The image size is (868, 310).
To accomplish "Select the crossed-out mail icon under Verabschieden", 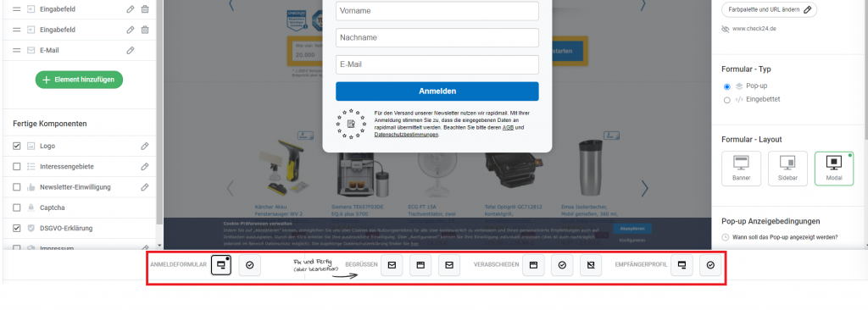I will tap(591, 266).
